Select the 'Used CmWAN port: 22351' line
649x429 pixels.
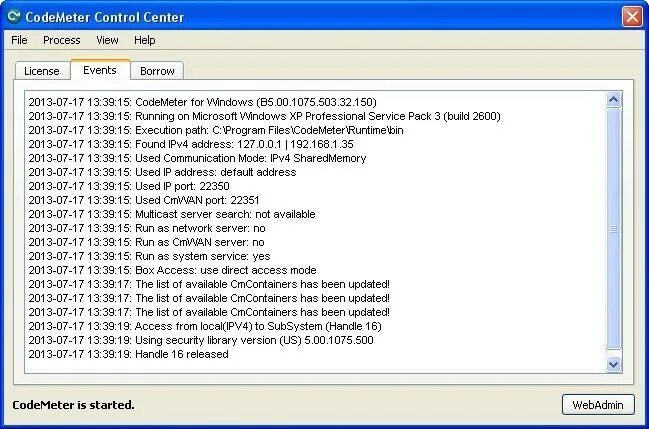(144, 200)
